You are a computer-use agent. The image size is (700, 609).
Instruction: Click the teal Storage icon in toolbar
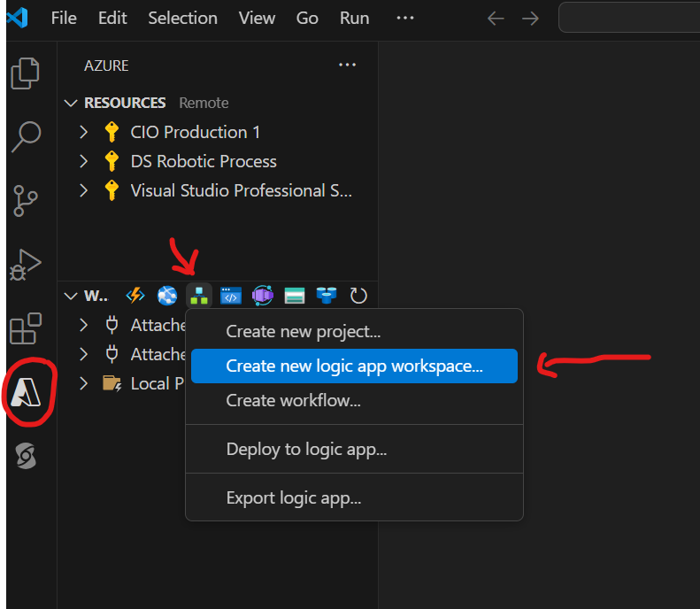[x=295, y=296]
